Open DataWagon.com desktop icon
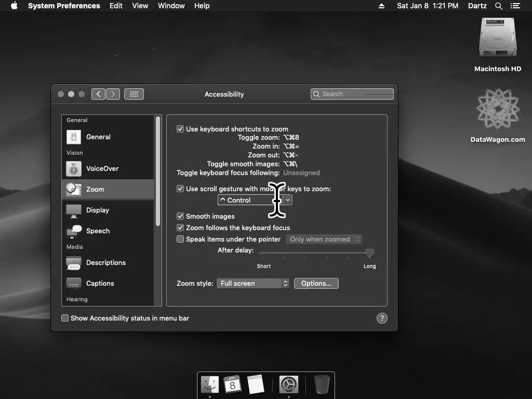The height and width of the screenshot is (399, 532). (x=498, y=109)
